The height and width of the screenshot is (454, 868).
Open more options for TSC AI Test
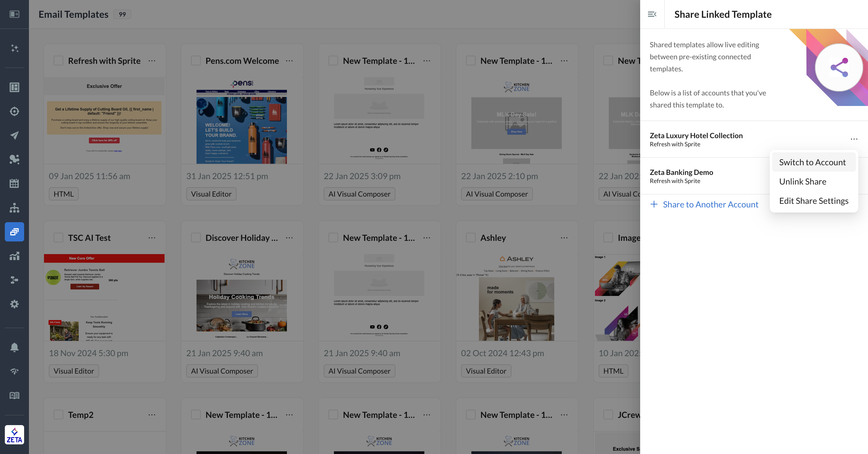pos(152,238)
